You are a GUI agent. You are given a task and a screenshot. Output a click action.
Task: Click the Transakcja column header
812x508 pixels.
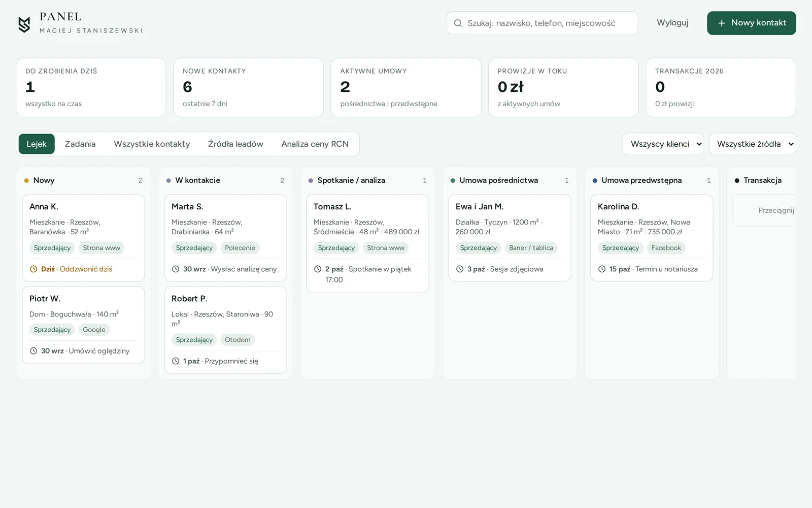point(762,180)
